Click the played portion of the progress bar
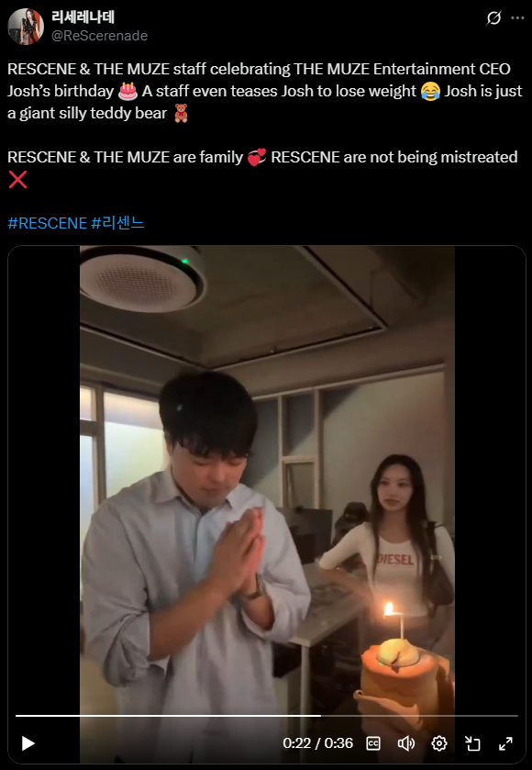The width and height of the screenshot is (532, 770). click(169, 716)
